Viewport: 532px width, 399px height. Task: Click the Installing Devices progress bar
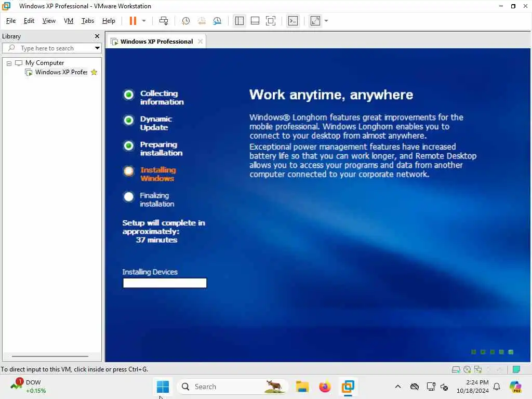click(x=165, y=283)
